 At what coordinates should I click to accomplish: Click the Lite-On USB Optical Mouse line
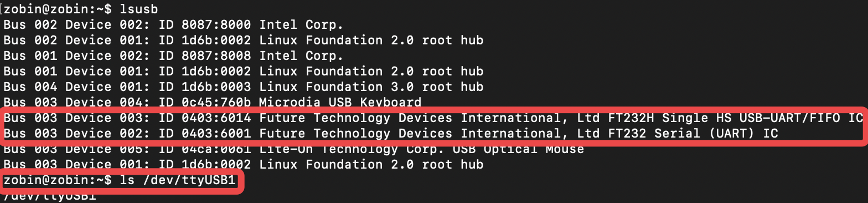click(x=293, y=149)
